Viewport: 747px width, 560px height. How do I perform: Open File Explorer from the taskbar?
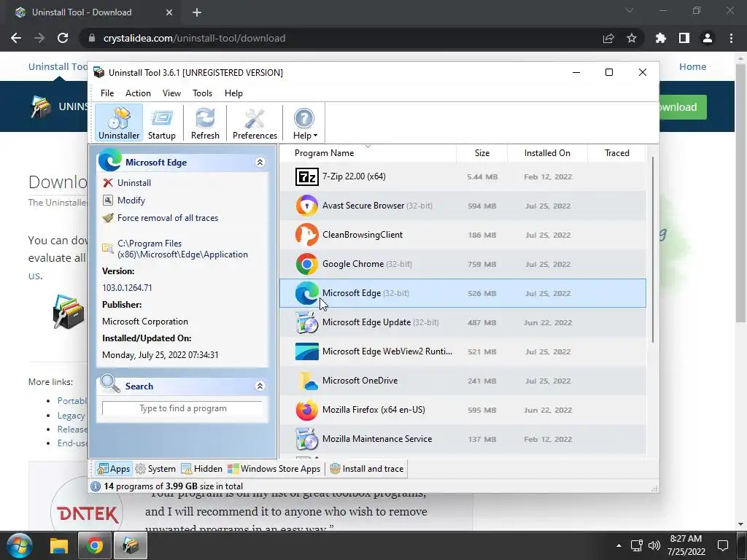[x=60, y=545]
